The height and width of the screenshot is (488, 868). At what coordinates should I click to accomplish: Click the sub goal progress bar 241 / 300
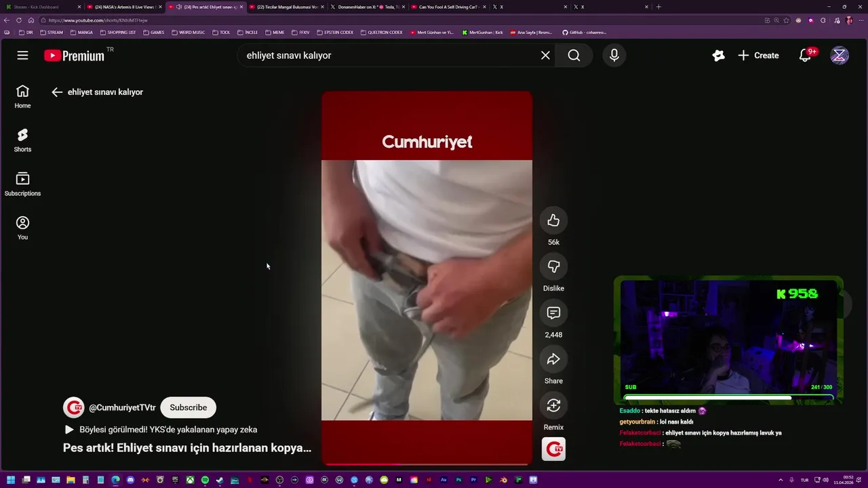point(728,398)
